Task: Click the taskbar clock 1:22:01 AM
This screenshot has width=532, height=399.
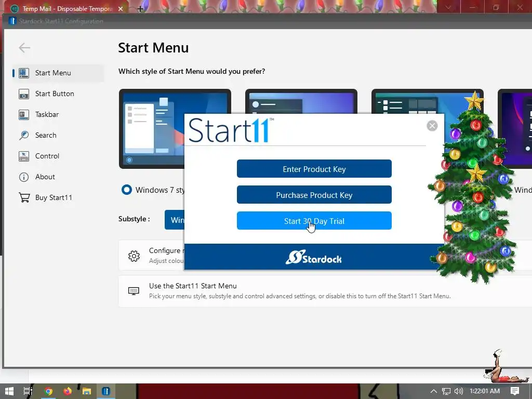Action: tap(485, 391)
